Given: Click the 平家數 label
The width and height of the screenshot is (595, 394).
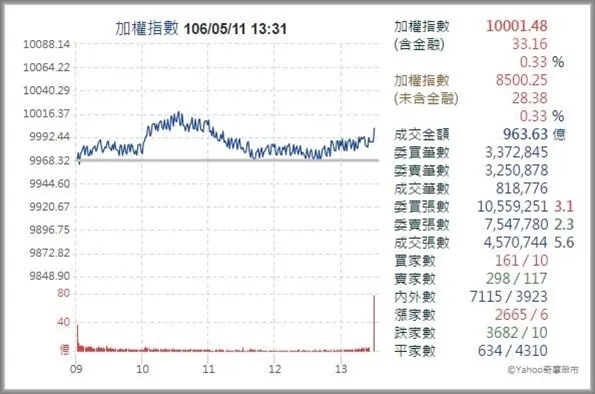Looking at the screenshot, I should [x=415, y=351].
